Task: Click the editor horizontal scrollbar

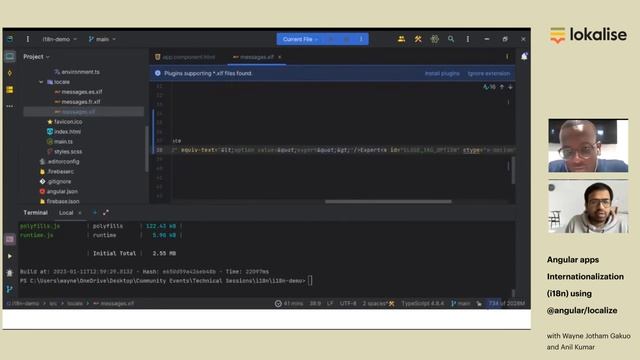Action: point(388,201)
